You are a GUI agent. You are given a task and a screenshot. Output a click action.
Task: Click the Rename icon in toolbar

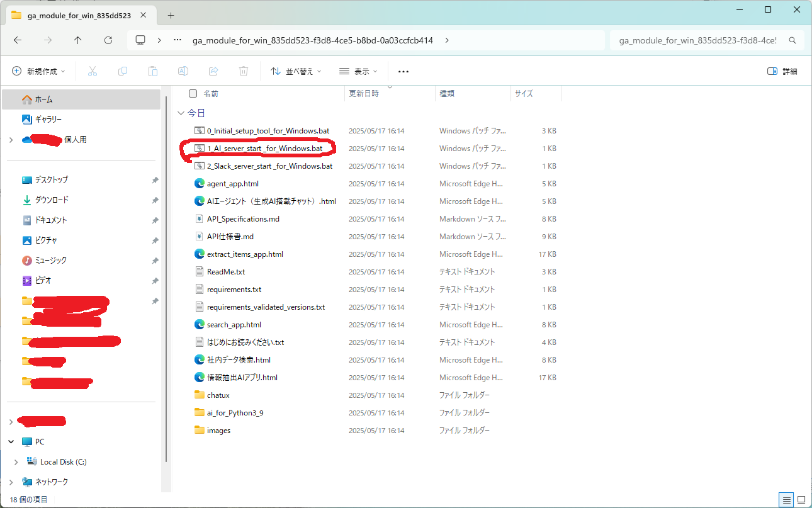[183, 72]
